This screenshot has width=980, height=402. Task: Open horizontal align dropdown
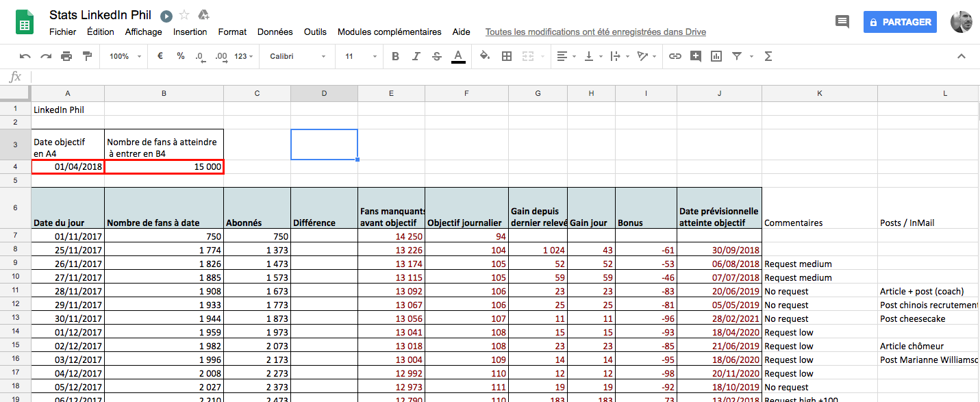[566, 56]
